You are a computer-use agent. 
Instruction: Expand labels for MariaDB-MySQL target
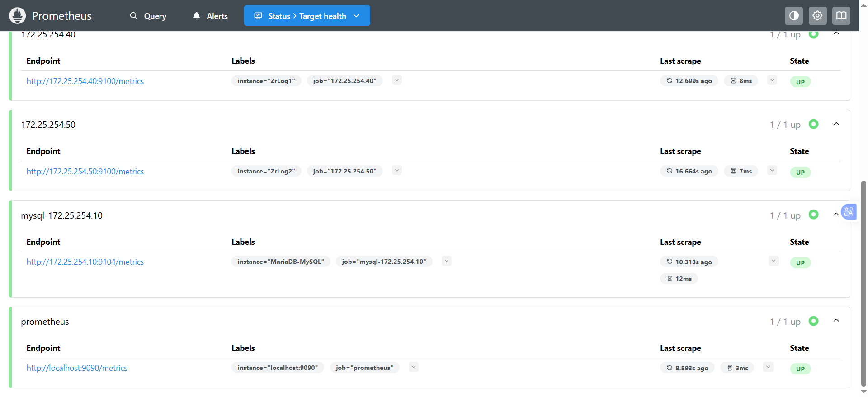(x=447, y=261)
